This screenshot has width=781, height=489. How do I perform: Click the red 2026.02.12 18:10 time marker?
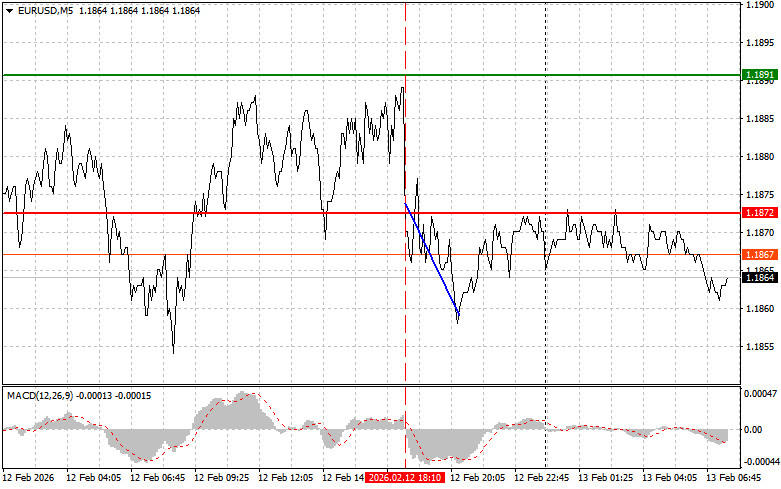click(404, 478)
